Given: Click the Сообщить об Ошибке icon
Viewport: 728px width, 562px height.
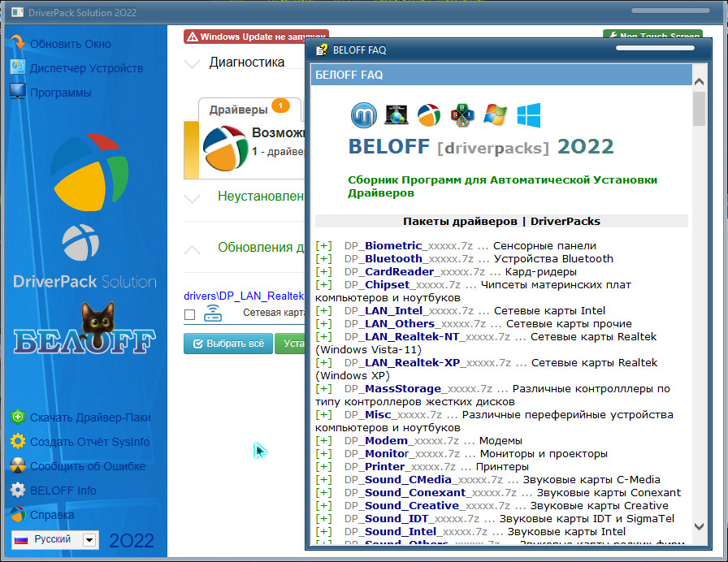Looking at the screenshot, I should coord(17,466).
